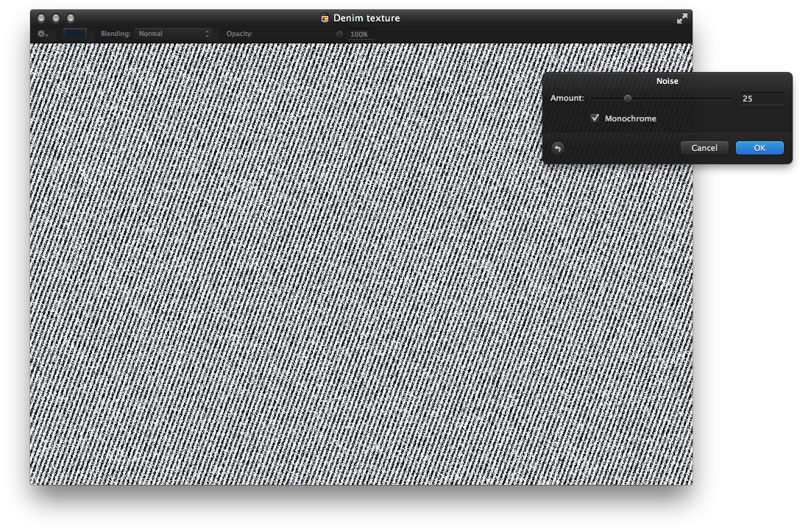This screenshot has width=800, height=532.
Task: Toggle the Monochrome checkbox
Action: (595, 118)
